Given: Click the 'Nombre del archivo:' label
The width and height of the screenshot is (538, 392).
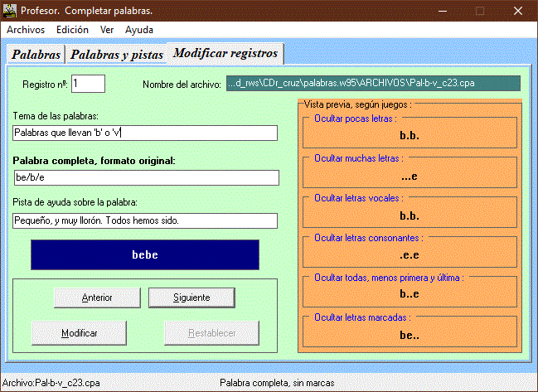Looking at the screenshot, I should 182,85.
